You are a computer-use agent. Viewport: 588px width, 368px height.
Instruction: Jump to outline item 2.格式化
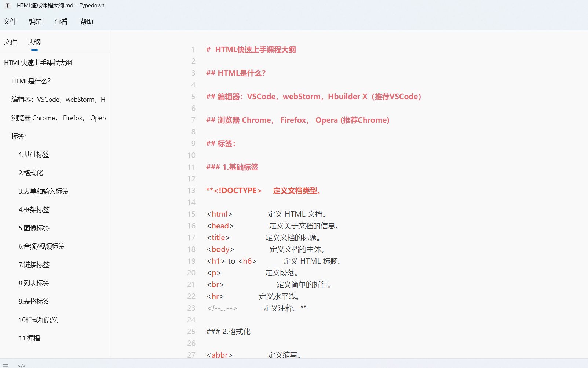pyautogui.click(x=31, y=173)
